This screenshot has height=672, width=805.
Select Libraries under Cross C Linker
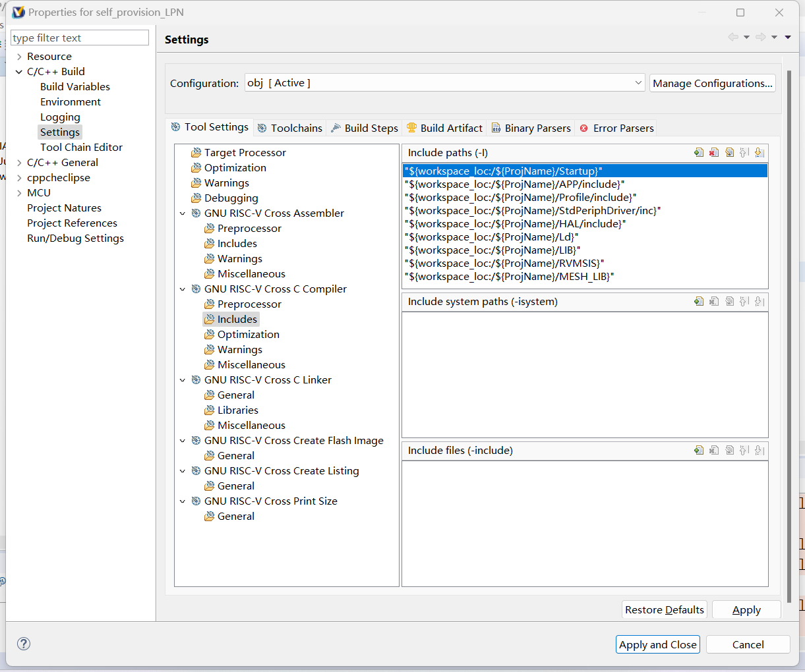coord(237,410)
